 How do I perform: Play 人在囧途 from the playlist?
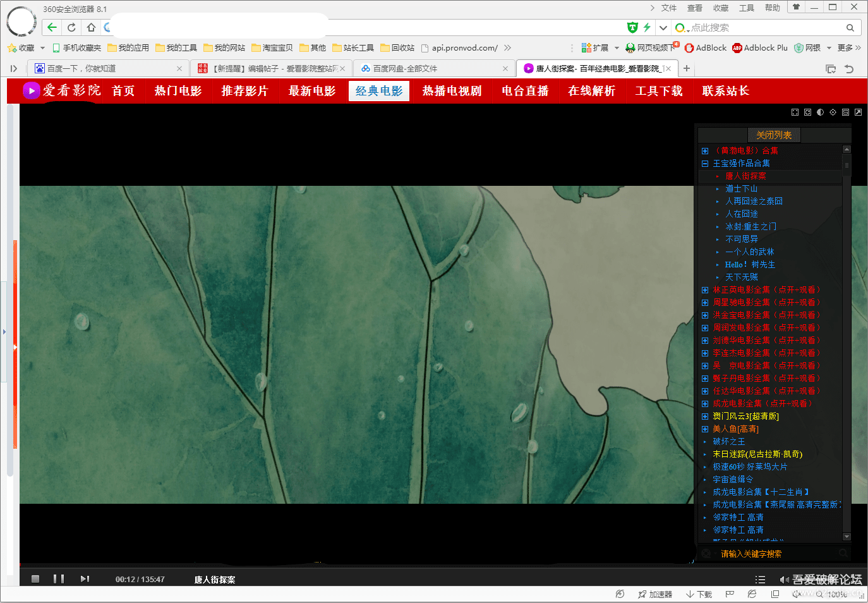click(742, 214)
